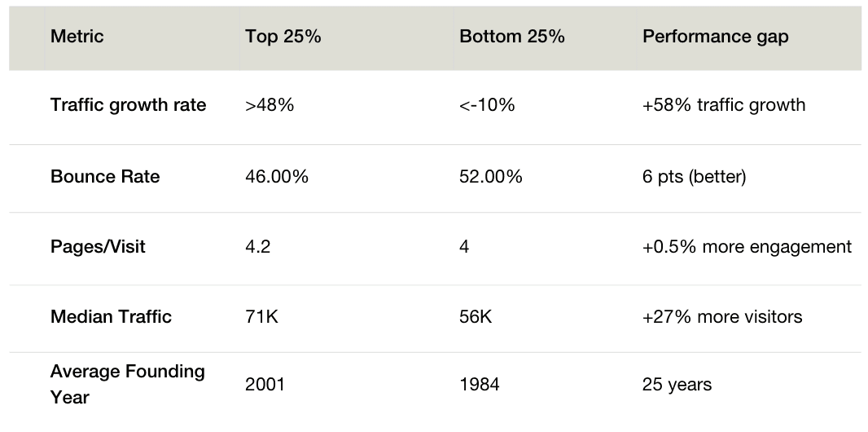
Task: Click the 46.00% bounce rate value
Action: click(x=277, y=176)
